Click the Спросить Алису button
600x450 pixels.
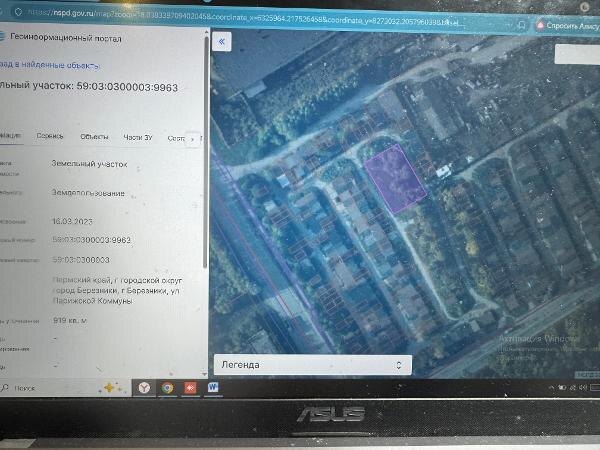(572, 26)
